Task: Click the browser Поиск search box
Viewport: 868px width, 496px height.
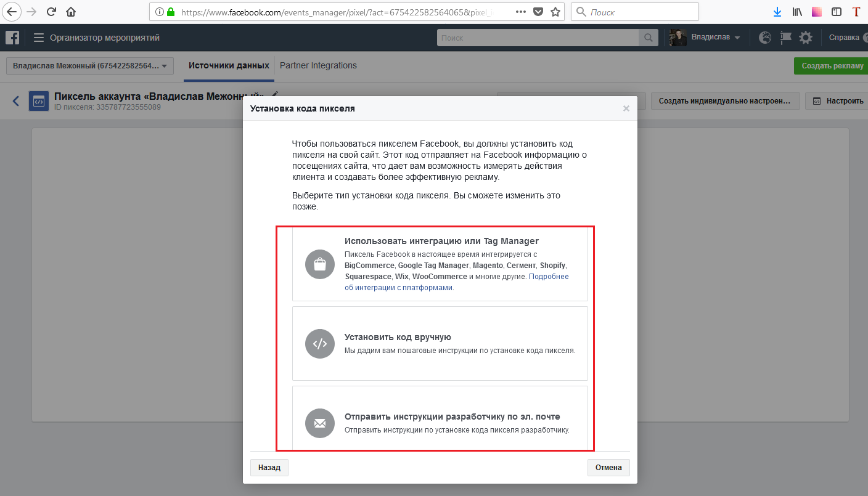Action: click(635, 12)
